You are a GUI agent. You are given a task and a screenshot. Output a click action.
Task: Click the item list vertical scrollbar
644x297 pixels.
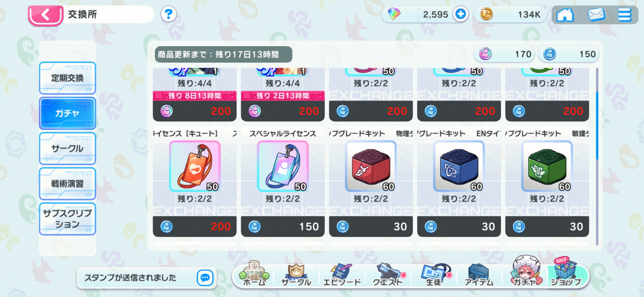597,156
